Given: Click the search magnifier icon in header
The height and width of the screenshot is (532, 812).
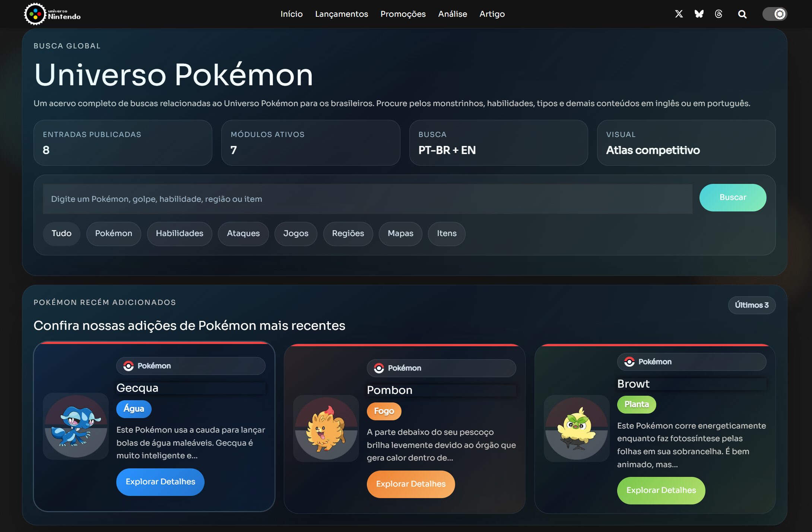Looking at the screenshot, I should (x=742, y=14).
